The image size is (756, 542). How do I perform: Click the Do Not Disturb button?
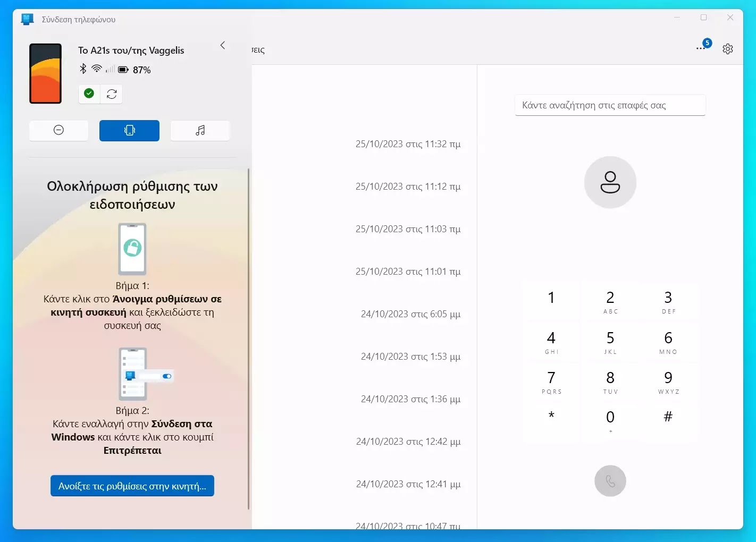pos(58,130)
